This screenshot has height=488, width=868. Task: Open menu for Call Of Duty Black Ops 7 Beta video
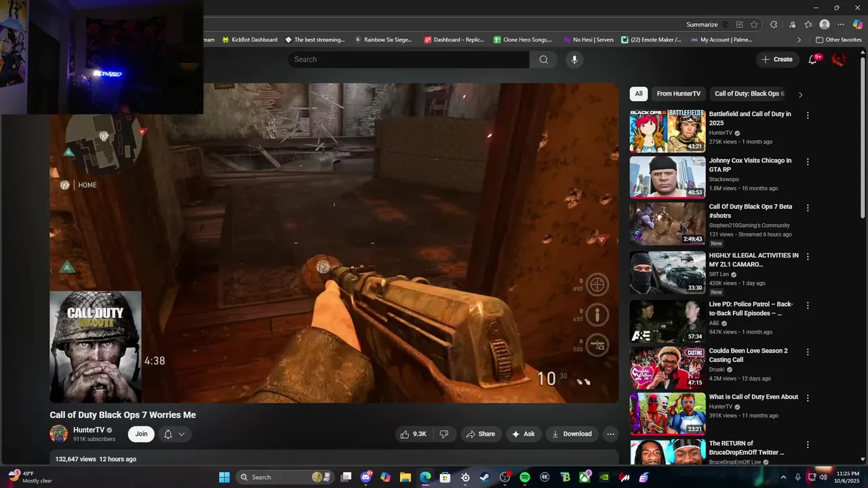coord(808,208)
